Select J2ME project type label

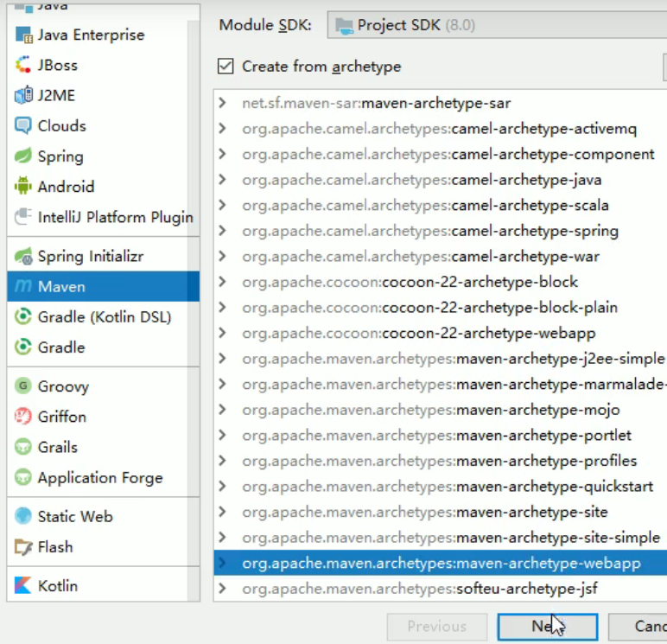click(56, 95)
